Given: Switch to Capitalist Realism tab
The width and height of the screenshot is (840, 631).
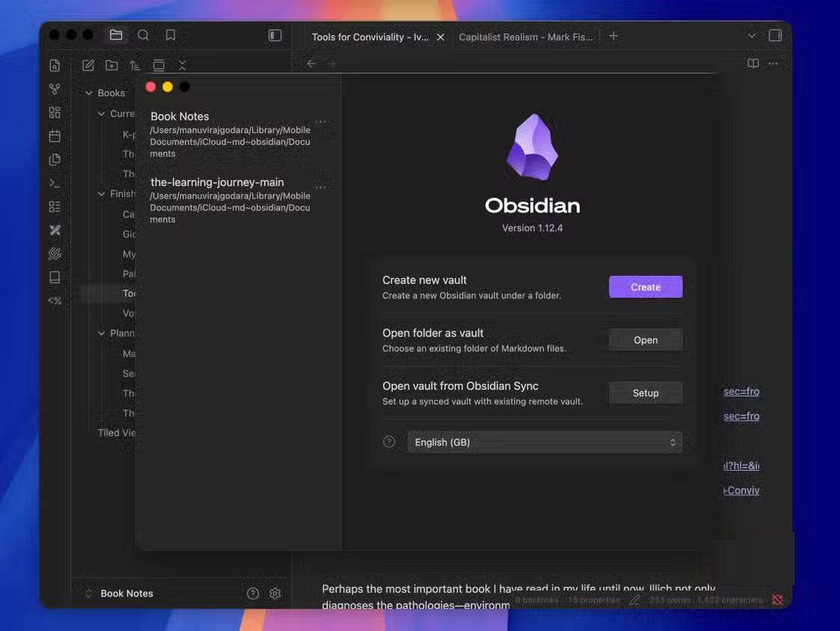Looking at the screenshot, I should [x=526, y=37].
